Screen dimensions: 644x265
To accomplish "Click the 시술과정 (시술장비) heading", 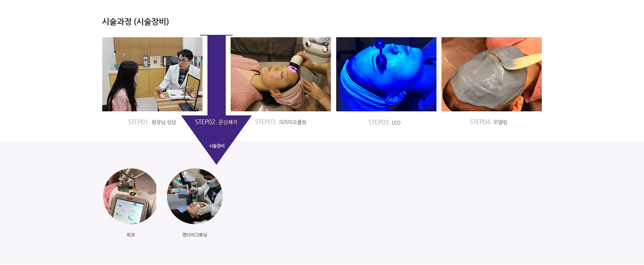I will tap(135, 22).
